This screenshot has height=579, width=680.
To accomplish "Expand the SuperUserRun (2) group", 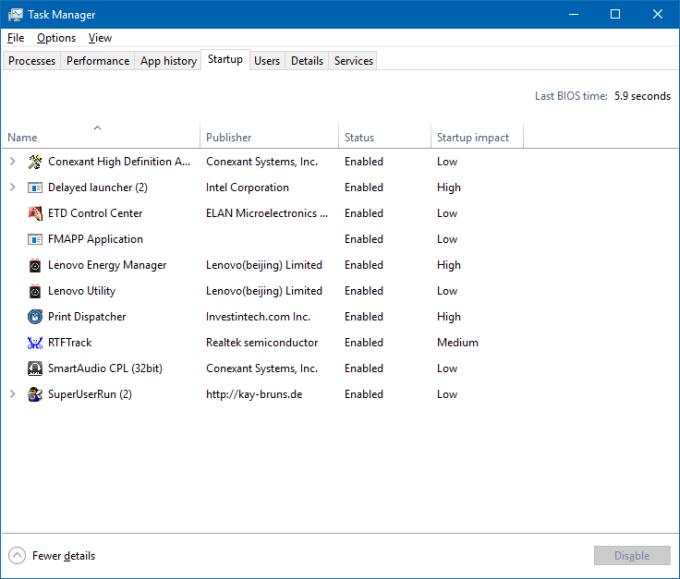I will click(x=13, y=394).
